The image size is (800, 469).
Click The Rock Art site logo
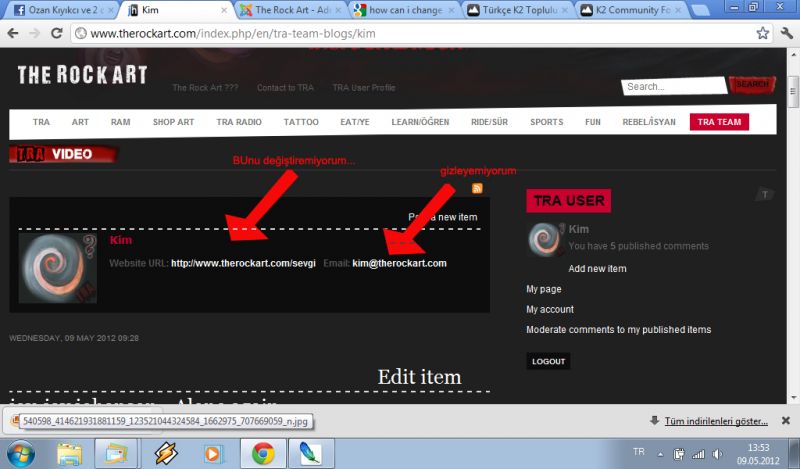click(82, 75)
